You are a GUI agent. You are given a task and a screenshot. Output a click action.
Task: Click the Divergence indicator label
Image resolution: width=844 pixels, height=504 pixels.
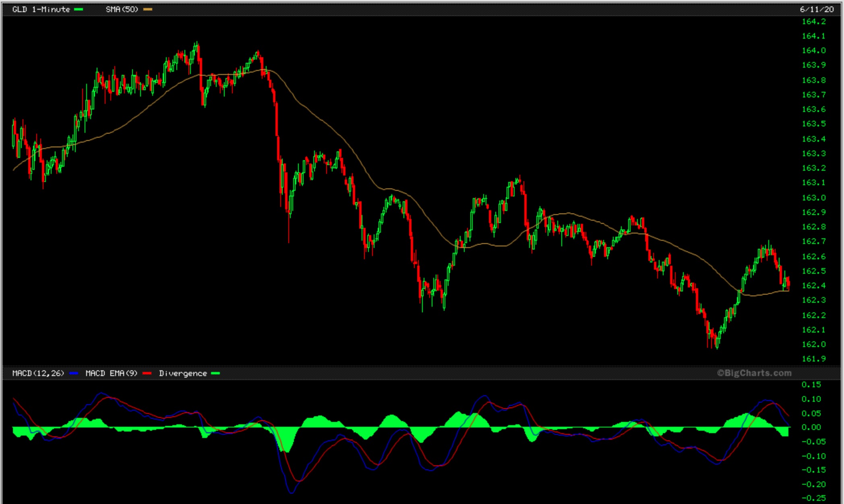click(183, 373)
